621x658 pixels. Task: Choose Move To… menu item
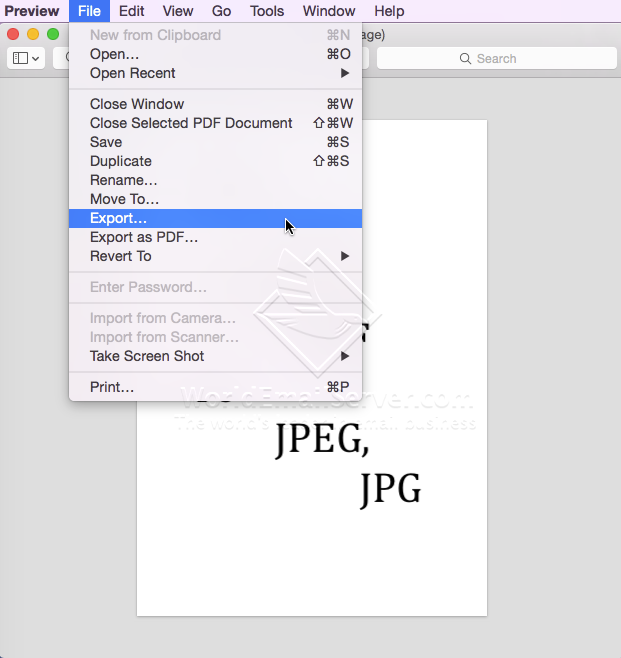pyautogui.click(x=215, y=199)
